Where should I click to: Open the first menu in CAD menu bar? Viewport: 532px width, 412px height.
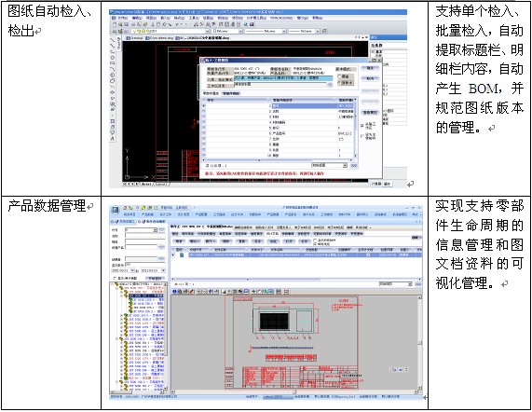point(121,18)
